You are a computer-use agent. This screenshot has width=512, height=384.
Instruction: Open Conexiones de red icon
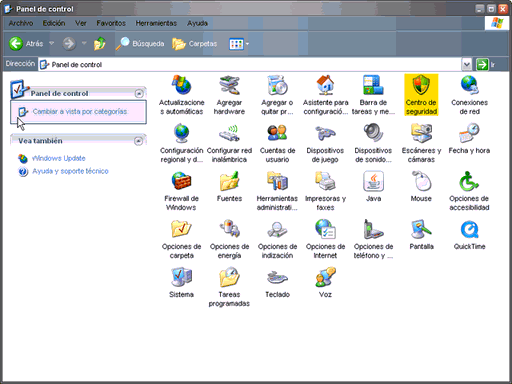(469, 95)
